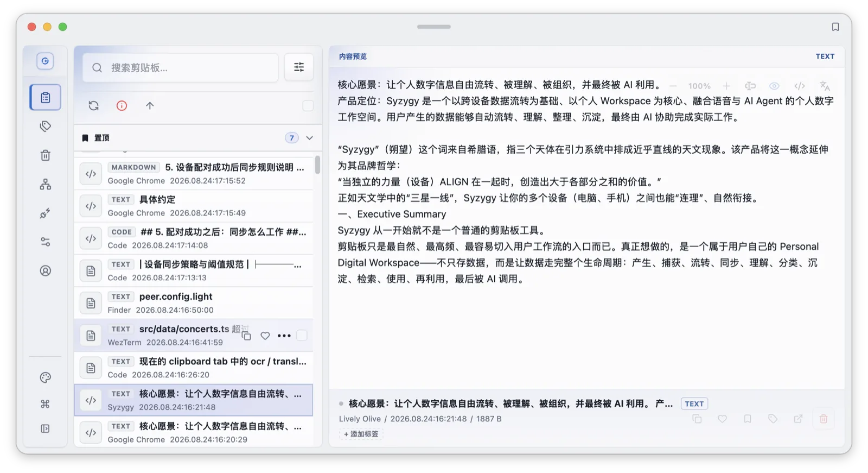Select the peer.config.light clip item
The height and width of the screenshot is (473, 868).
[x=194, y=303]
